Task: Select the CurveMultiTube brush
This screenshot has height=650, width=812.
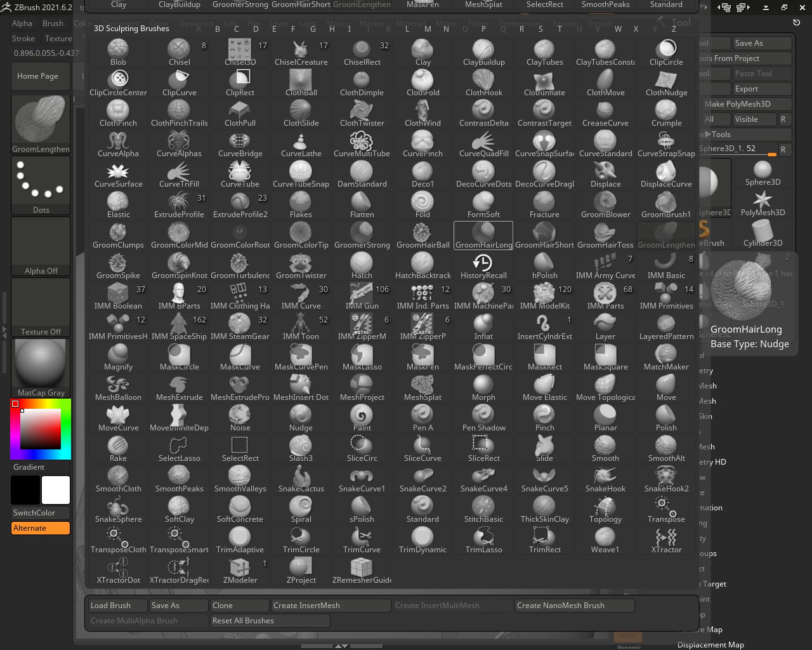Action: point(362,144)
